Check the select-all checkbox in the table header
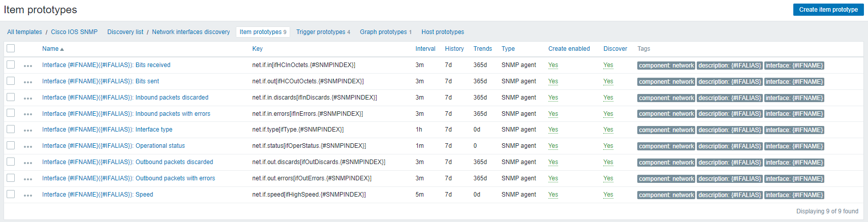The width and height of the screenshot is (868, 222). 11,48
